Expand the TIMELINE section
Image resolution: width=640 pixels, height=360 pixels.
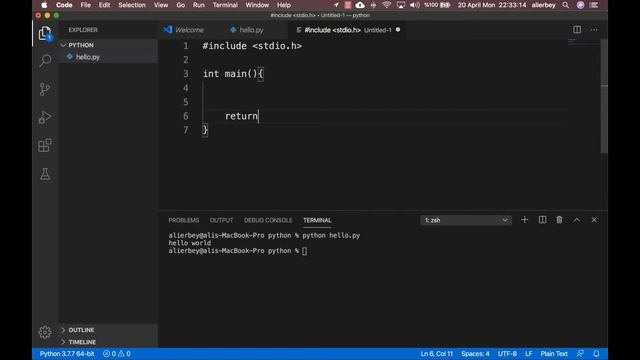(108, 342)
